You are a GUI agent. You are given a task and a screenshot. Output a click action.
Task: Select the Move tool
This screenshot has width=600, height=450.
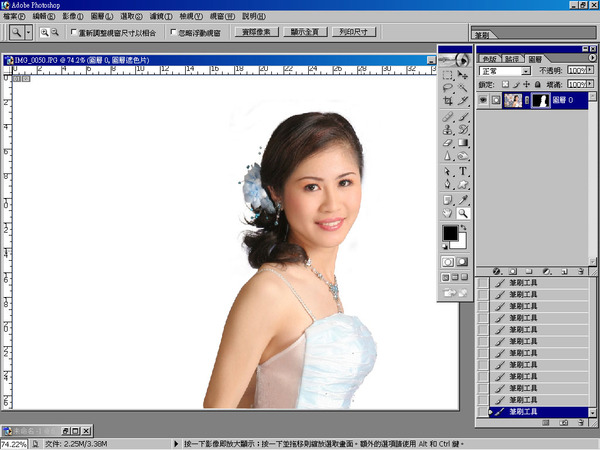(463, 75)
